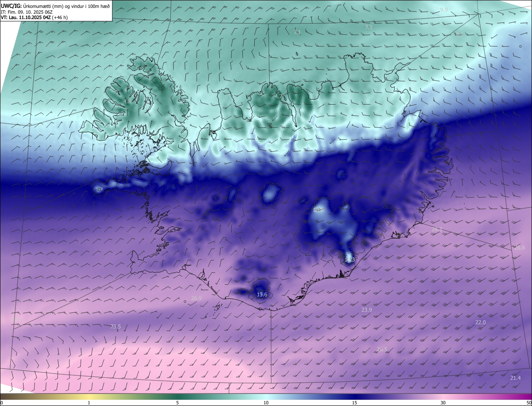532x406 pixels.
Task: Click the 30 tick label on the color scale
Action: (x=443, y=403)
